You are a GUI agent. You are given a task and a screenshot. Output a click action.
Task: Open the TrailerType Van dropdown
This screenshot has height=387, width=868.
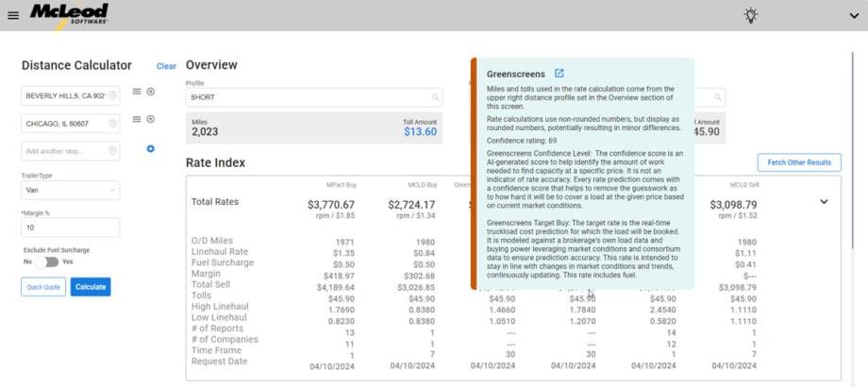tap(71, 190)
